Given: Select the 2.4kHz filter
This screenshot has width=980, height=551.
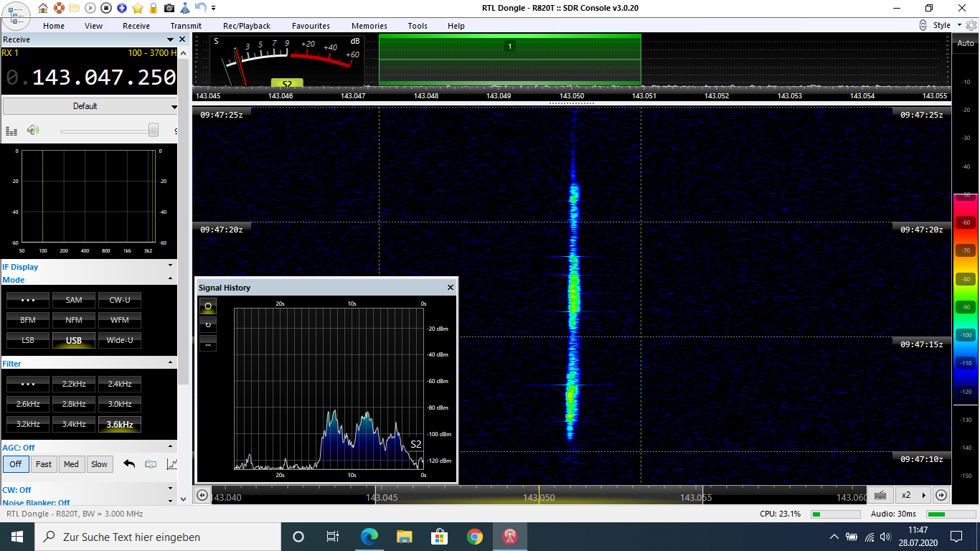Looking at the screenshot, I should click(x=120, y=384).
